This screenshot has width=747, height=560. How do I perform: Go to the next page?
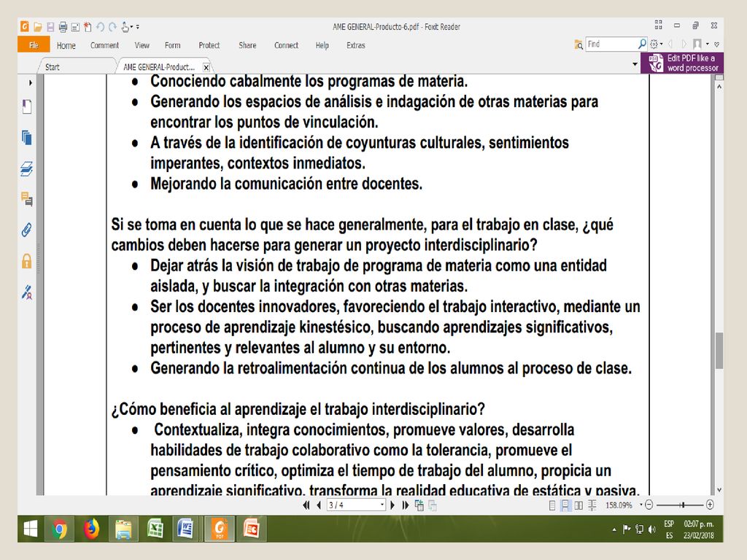click(392, 505)
